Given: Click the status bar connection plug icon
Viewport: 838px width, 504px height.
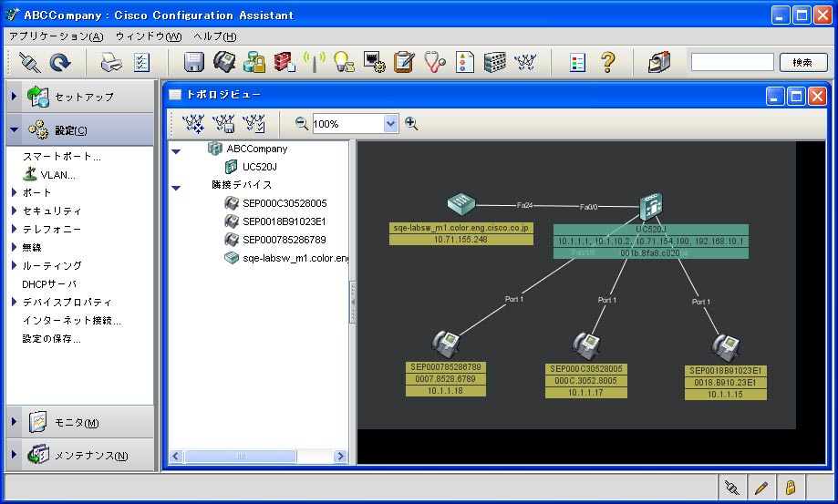Looking at the screenshot, I should [731, 488].
